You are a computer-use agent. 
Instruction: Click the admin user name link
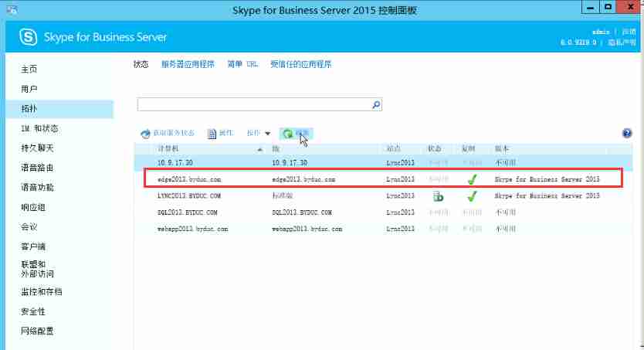point(601,32)
